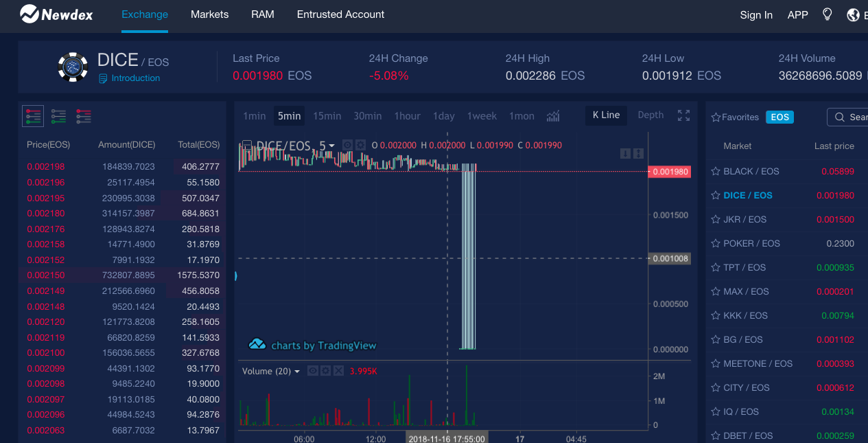Star the DICE / EOS market

click(716, 196)
